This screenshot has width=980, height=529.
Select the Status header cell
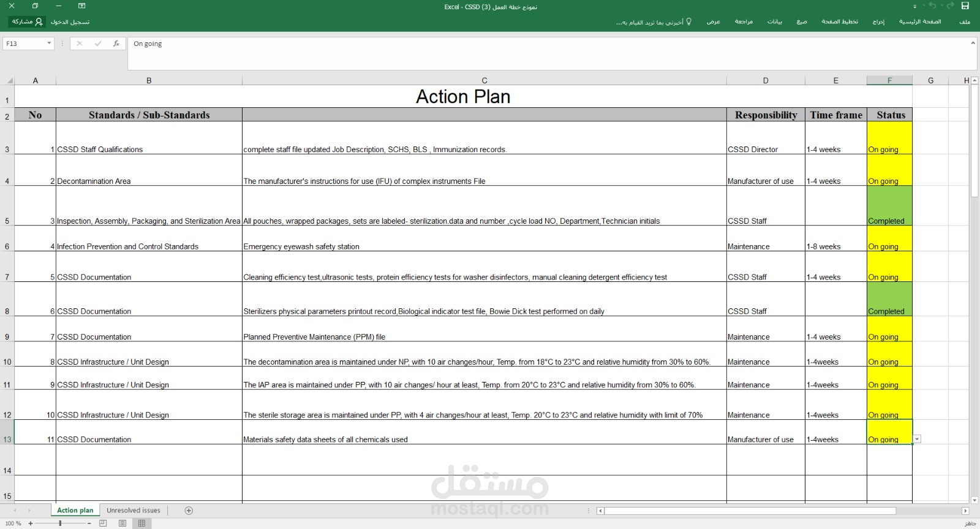point(889,115)
